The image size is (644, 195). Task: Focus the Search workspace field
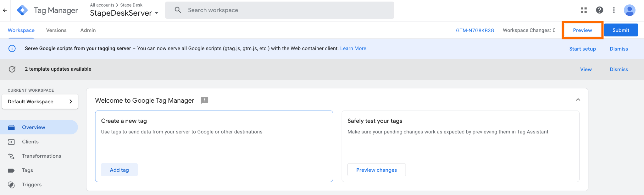click(280, 10)
